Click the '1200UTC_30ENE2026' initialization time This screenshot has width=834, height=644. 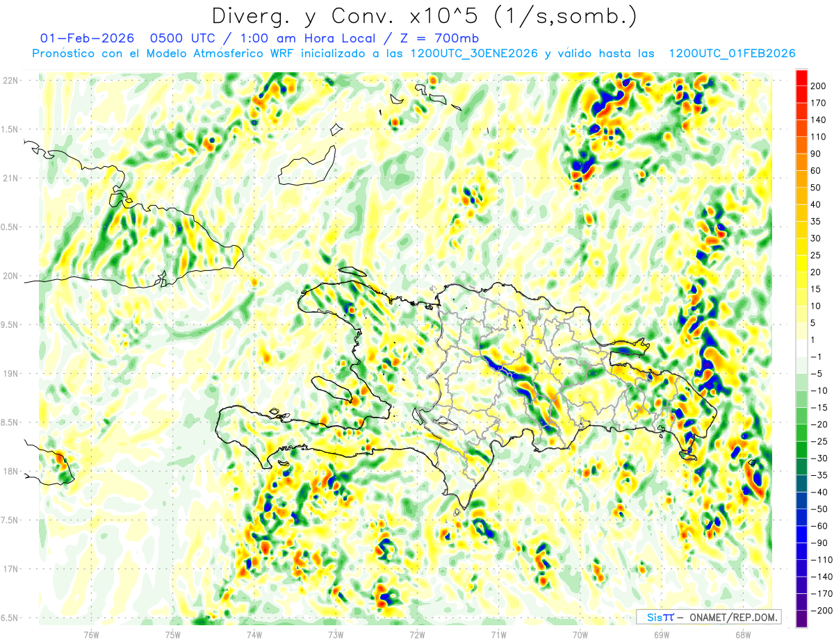[x=474, y=53]
